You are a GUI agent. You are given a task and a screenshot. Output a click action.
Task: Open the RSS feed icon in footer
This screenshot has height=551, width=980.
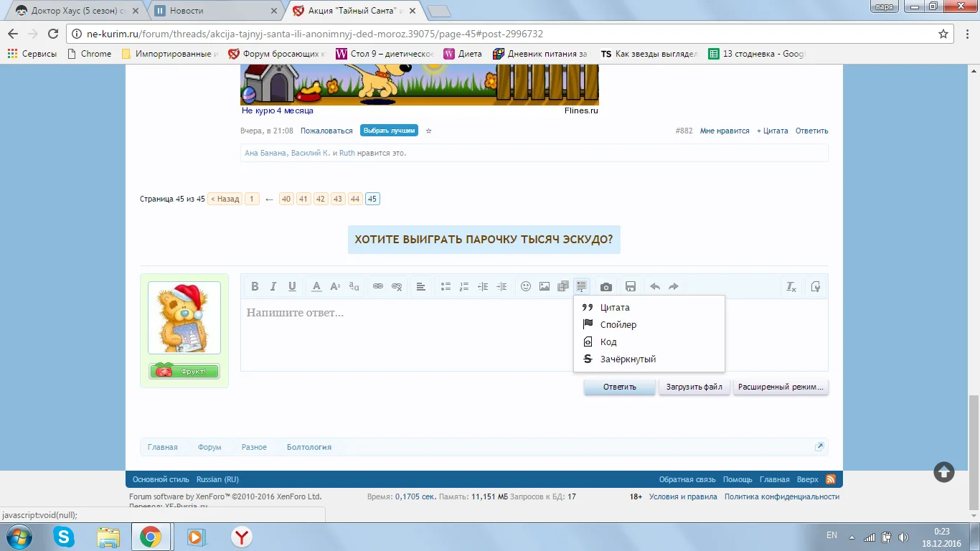coord(831,479)
